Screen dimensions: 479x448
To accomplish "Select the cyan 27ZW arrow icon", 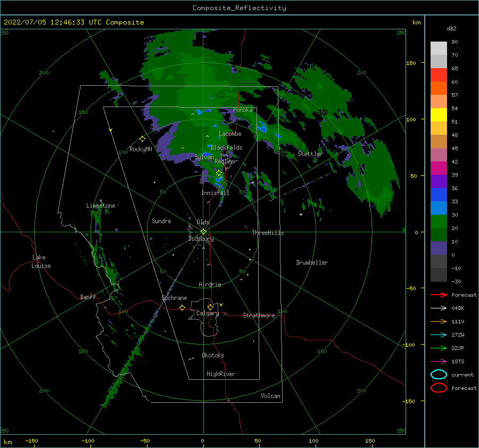I will [439, 335].
